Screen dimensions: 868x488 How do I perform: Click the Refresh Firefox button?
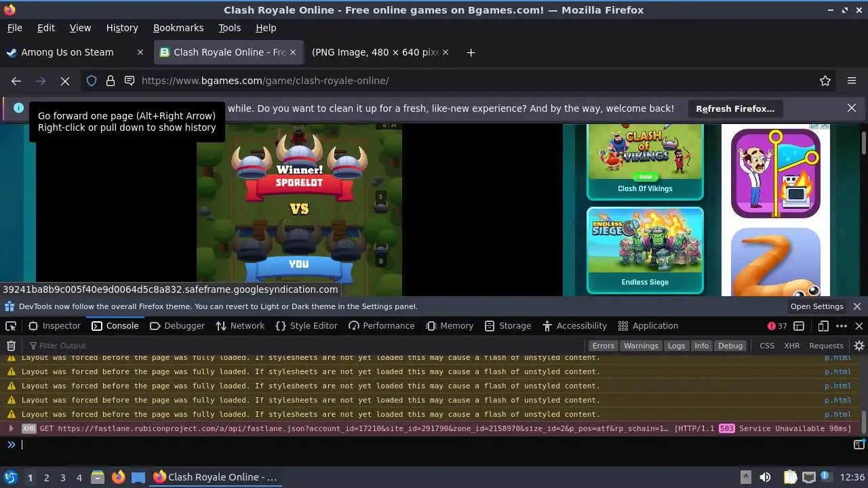point(735,108)
